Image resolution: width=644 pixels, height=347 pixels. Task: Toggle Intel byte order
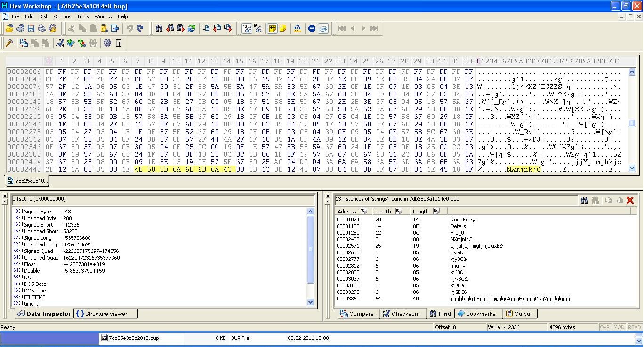tap(323, 28)
